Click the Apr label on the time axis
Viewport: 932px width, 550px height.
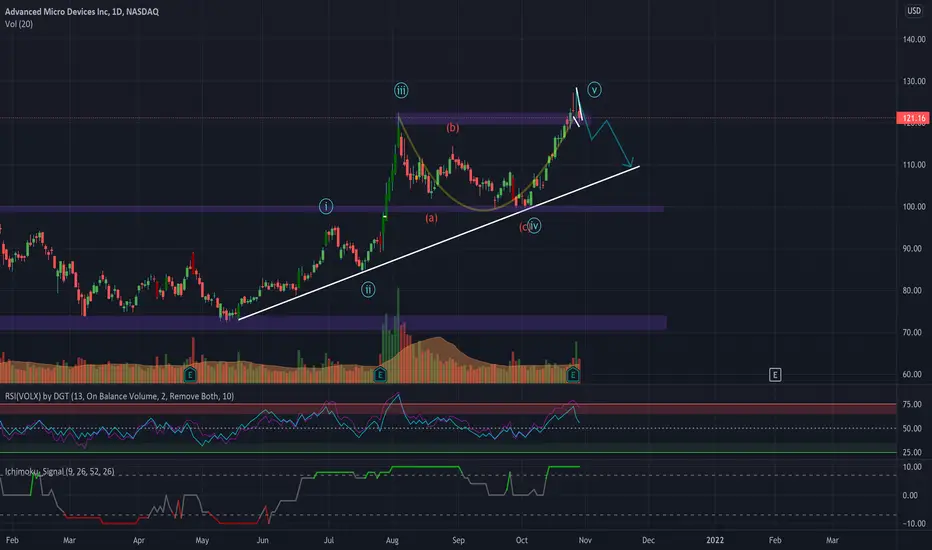click(138, 540)
